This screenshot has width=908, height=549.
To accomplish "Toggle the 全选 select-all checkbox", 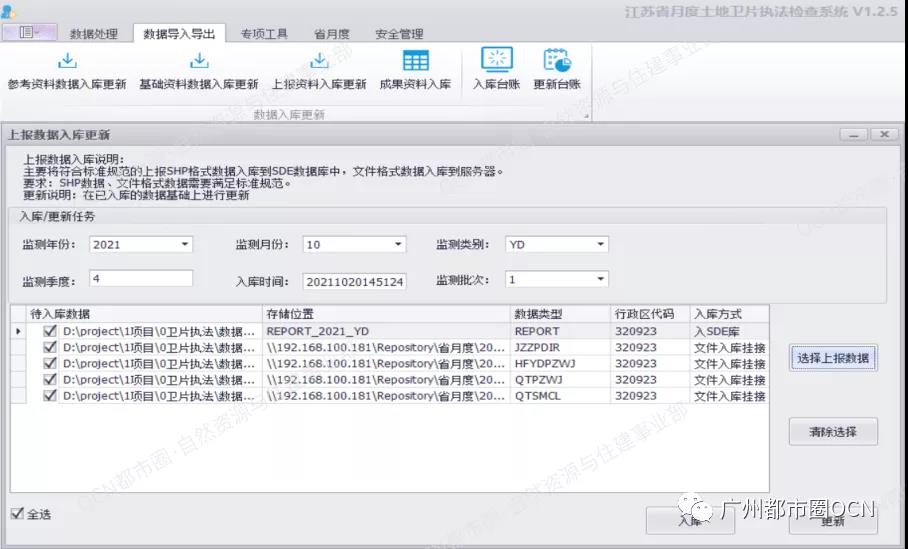I will (17, 513).
